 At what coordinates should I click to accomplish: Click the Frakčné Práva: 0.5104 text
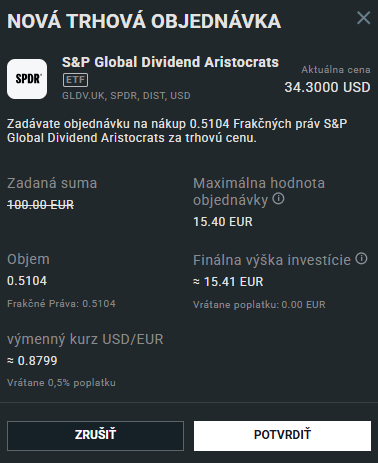click(x=61, y=304)
